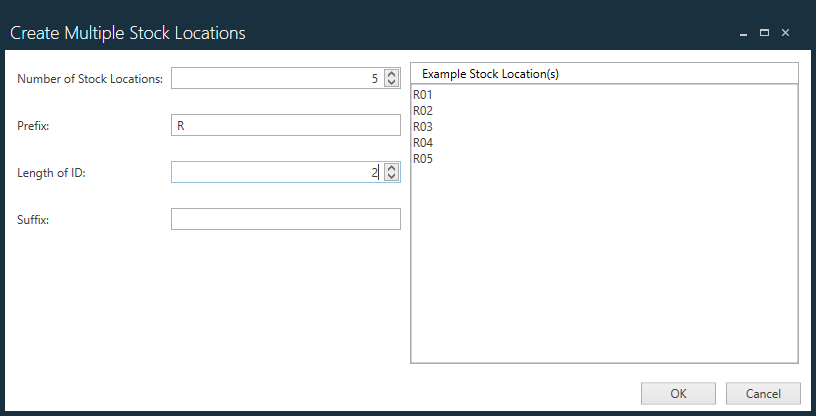Focus the Number of Stock Locations field

(275, 79)
